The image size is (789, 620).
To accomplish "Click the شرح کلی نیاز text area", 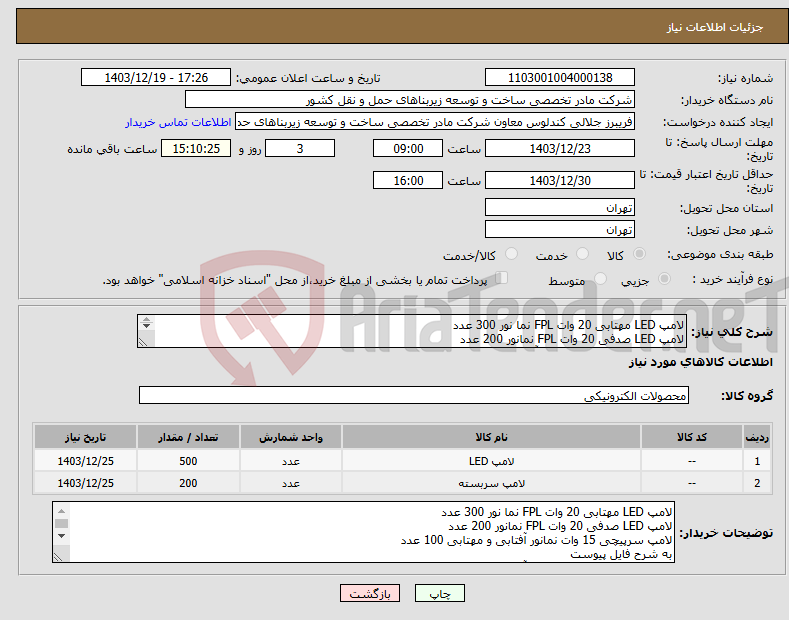I will [x=412, y=331].
